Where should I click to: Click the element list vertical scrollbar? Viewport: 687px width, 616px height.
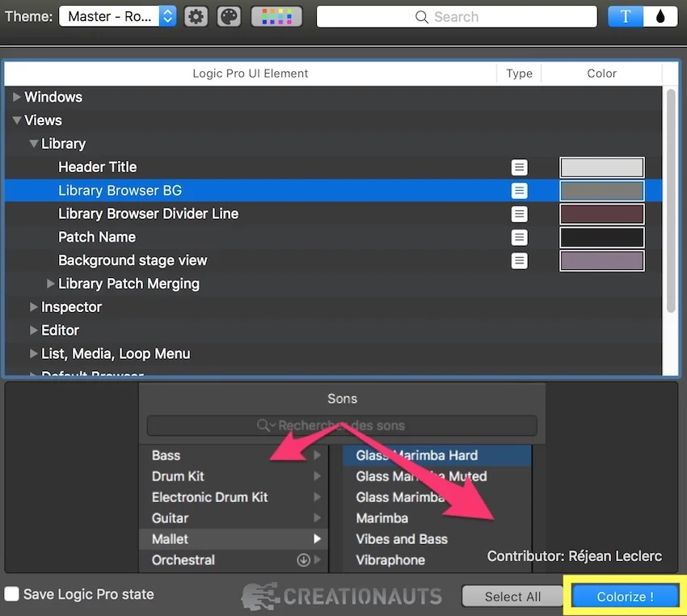pyautogui.click(x=671, y=200)
